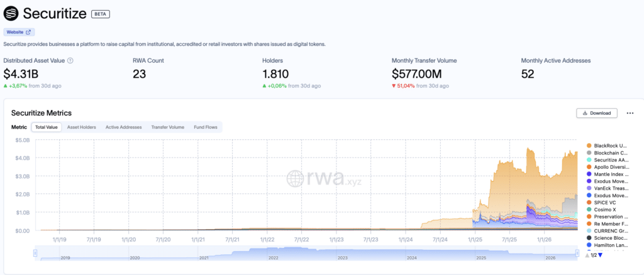Image resolution: width=644 pixels, height=275 pixels.
Task: Click the Securitize logo icon
Action: pos(11,14)
